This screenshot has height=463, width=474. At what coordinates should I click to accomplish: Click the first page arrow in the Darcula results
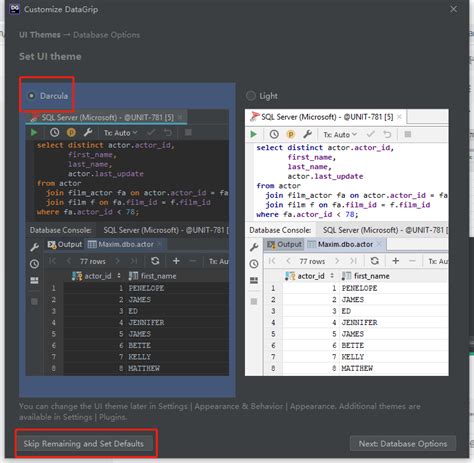[x=52, y=261]
